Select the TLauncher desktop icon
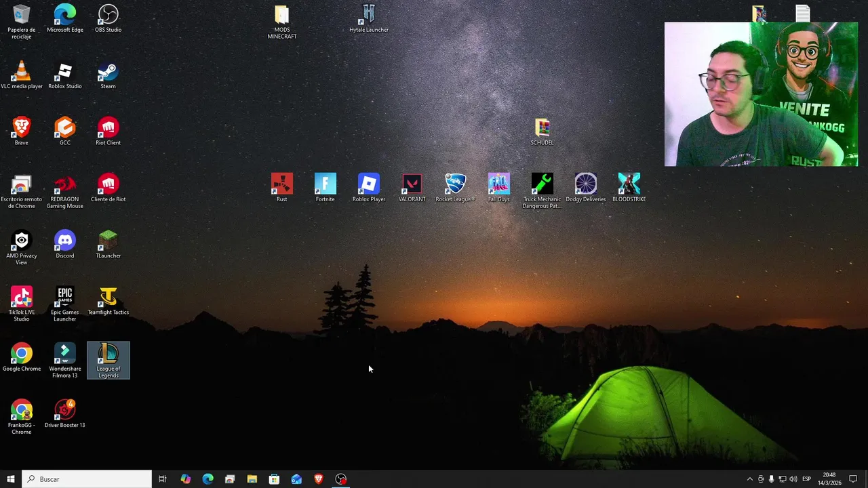 point(108,244)
